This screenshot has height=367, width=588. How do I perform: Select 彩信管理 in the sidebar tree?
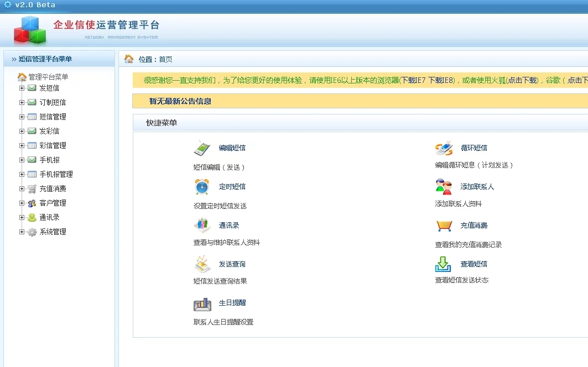53,145
